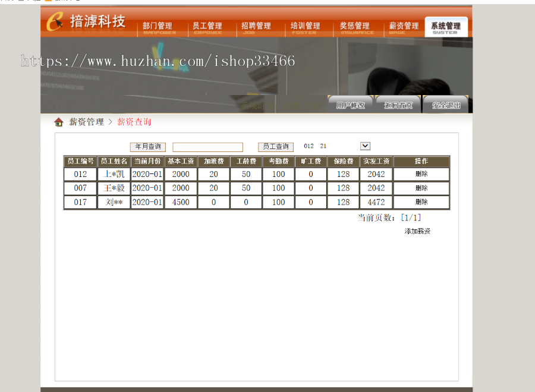Image resolution: width=535 pixels, height=392 pixels.
Task: Expand the employee selection dropdown
Action: [365, 146]
